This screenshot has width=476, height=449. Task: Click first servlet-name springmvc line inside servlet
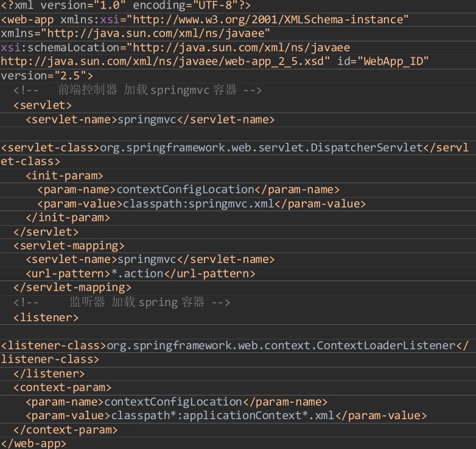pos(150,119)
